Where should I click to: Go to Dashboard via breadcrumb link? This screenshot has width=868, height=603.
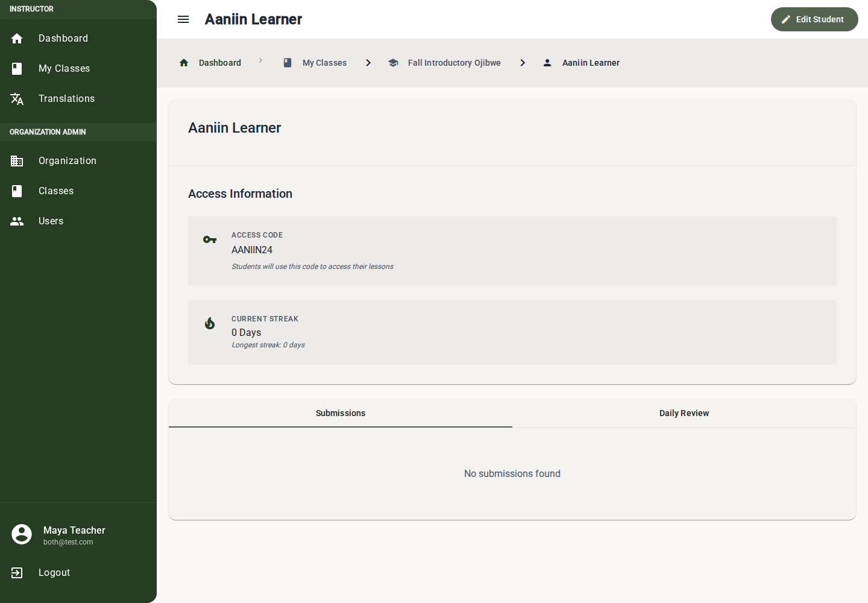(x=220, y=63)
